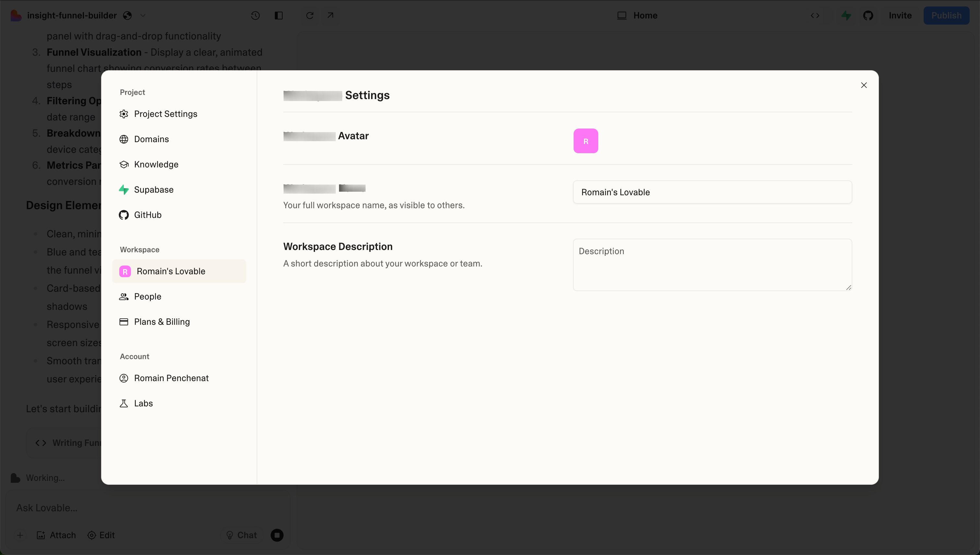Click the Project Settings gear icon

point(123,114)
